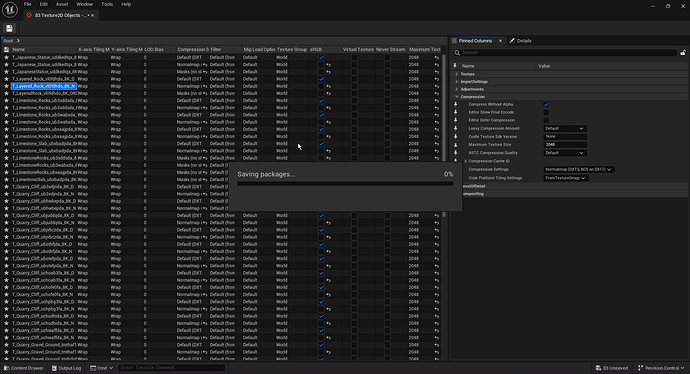The image size is (690, 374).
Task: Open the Asset menu
Action: coord(62,4)
